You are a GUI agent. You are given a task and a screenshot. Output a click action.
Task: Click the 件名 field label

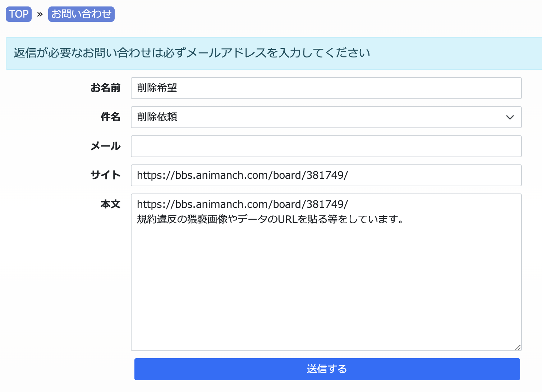tap(110, 117)
